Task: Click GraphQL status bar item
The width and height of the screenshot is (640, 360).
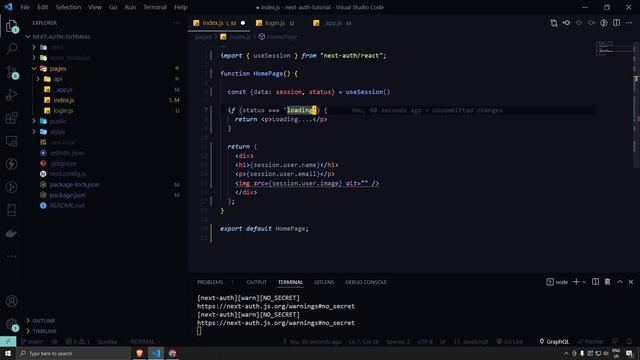Action: (554, 342)
